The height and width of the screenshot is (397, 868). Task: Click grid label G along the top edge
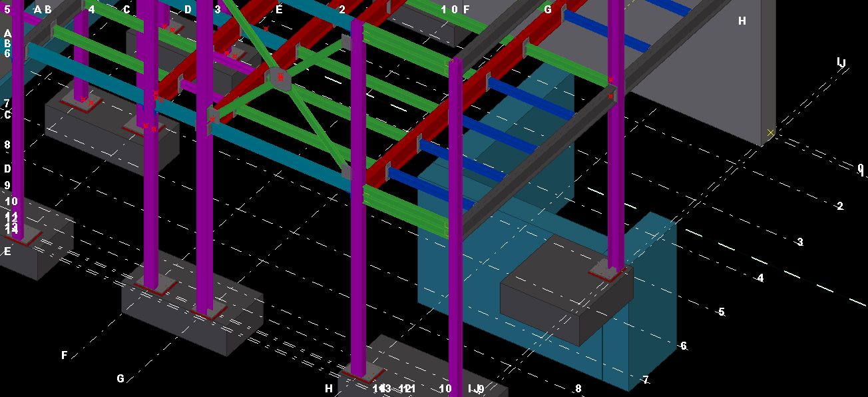tap(548, 9)
